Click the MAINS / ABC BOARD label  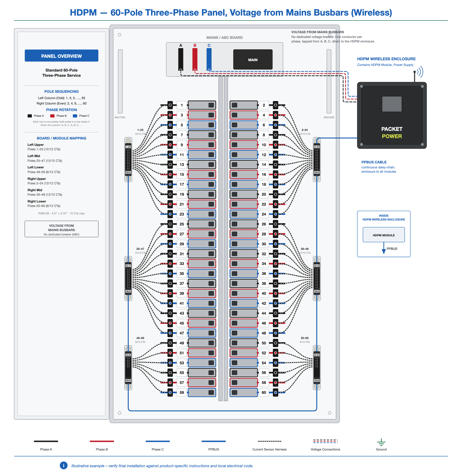pyautogui.click(x=224, y=37)
